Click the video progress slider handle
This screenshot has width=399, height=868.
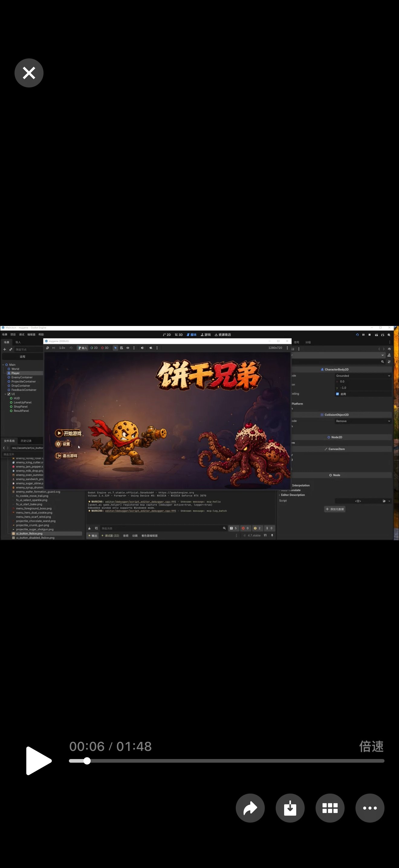[x=87, y=761]
